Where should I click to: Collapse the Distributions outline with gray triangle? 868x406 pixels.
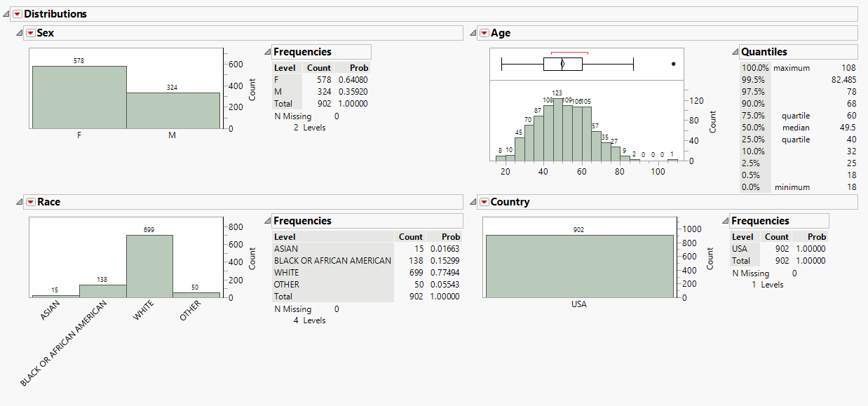[6, 14]
